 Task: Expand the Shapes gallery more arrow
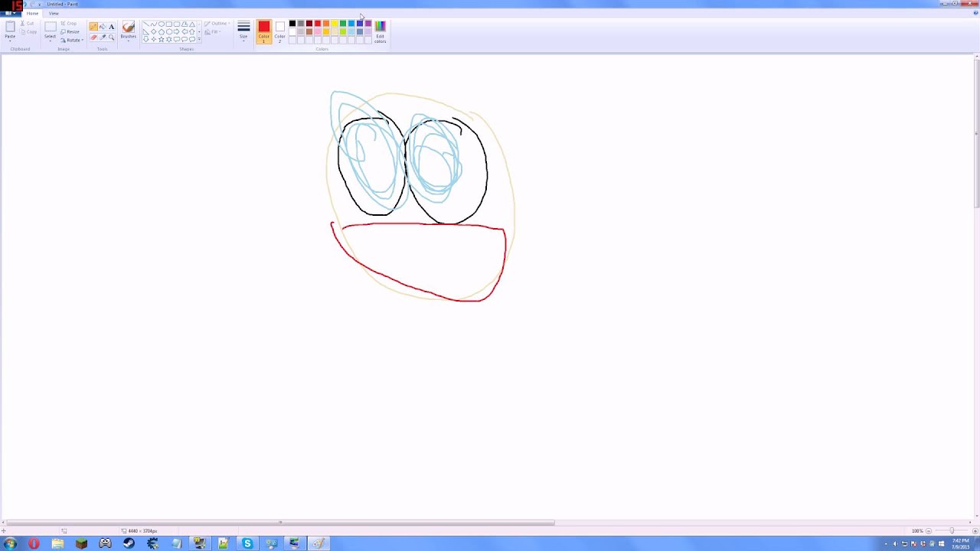pyautogui.click(x=199, y=39)
